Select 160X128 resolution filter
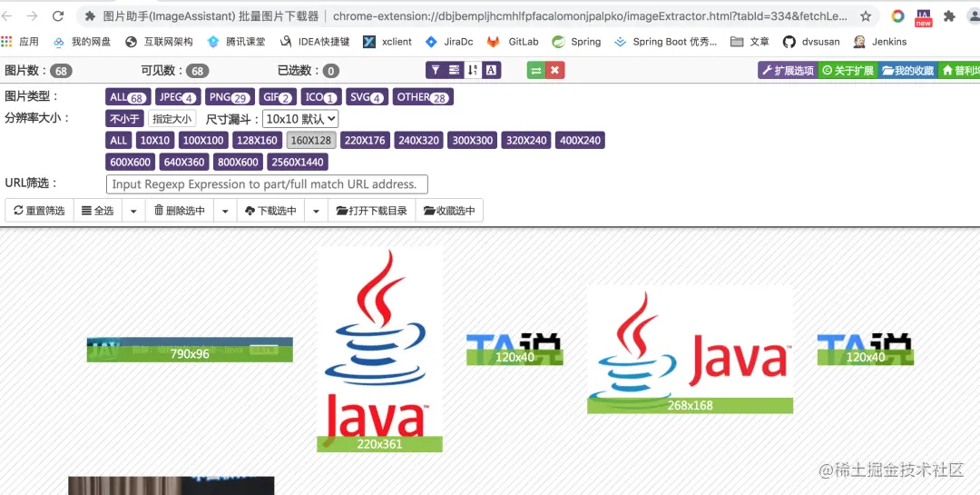 click(311, 140)
